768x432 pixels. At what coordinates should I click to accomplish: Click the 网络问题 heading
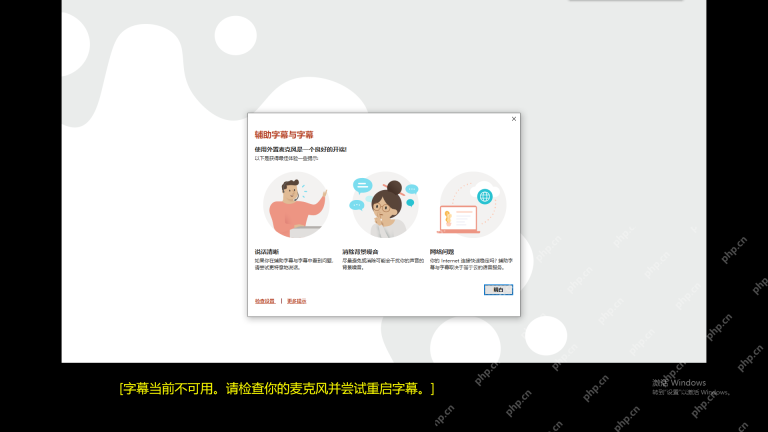[x=442, y=252]
